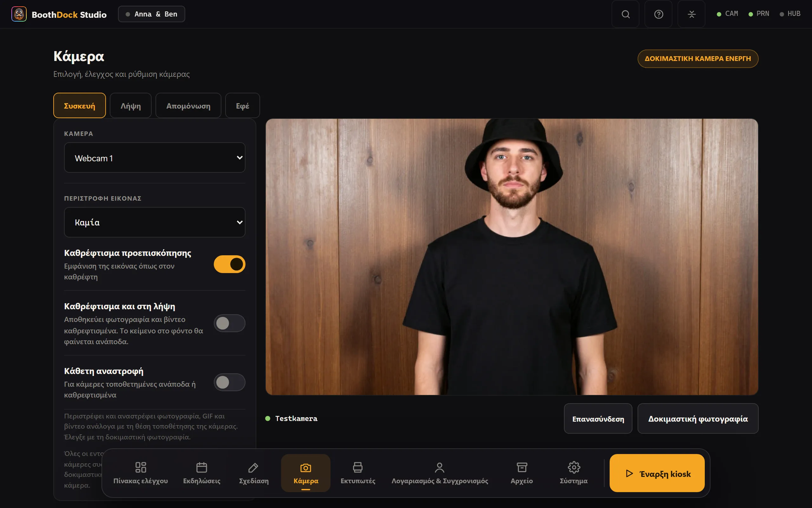Click Δοκιμαστική φωτογραφία button
The height and width of the screenshot is (508, 812).
pyautogui.click(x=698, y=419)
